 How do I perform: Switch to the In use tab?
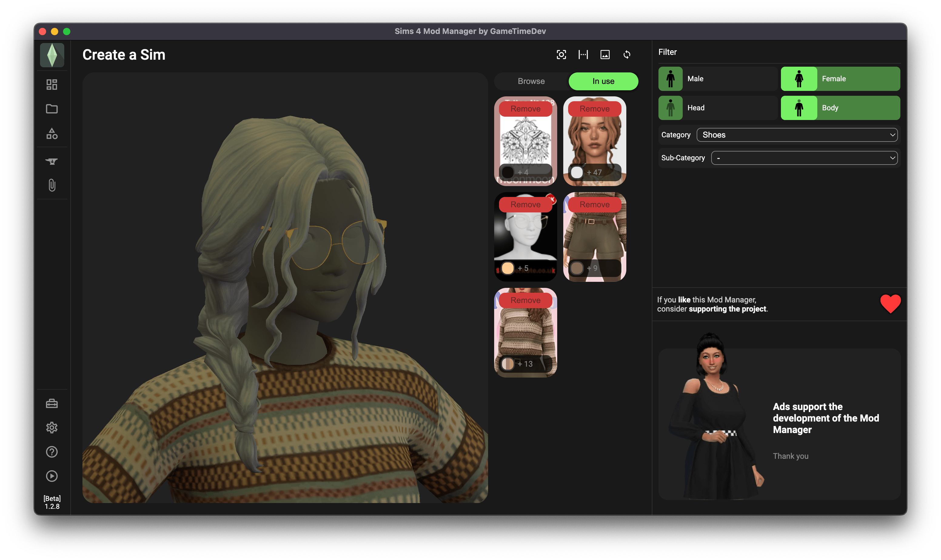click(603, 81)
